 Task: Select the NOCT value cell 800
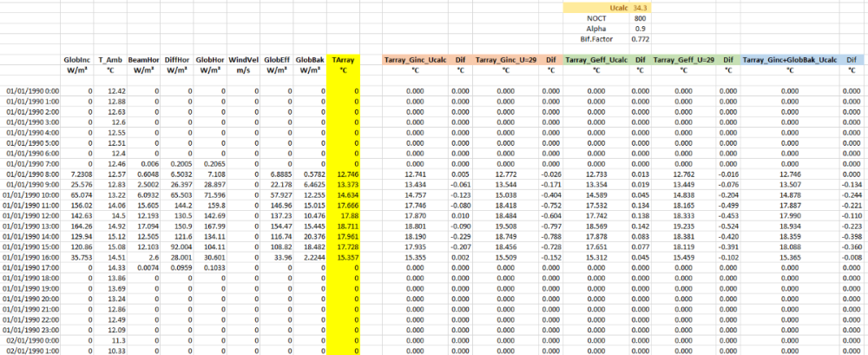(640, 17)
